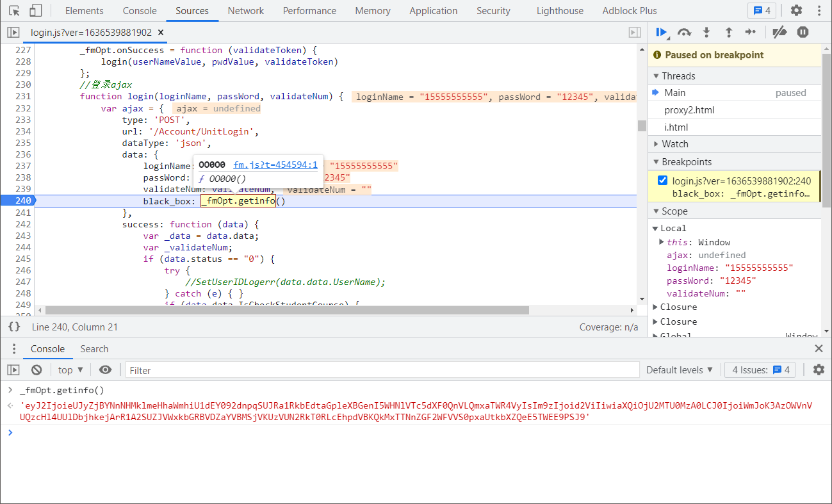Show the file navigator sidebar icon
This screenshot has height=504, width=832.
13,32
